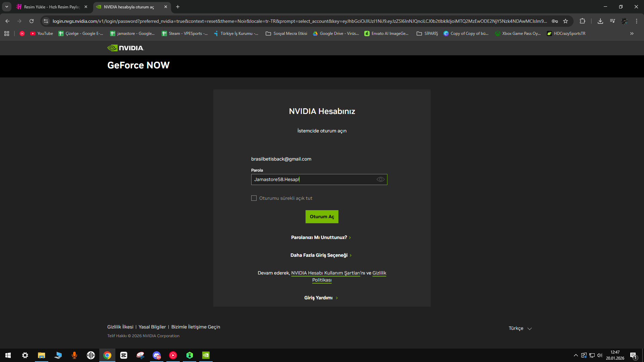Go back to previous page
644x362 pixels.
click(x=7, y=21)
